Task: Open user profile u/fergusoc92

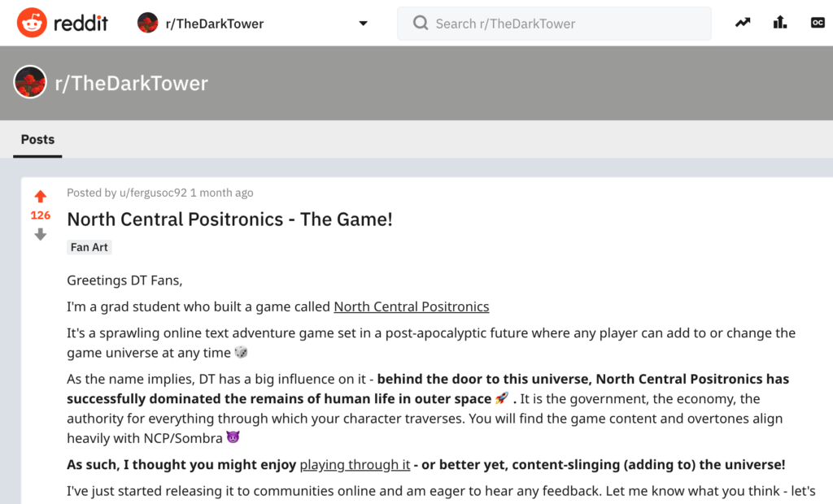Action: click(152, 193)
